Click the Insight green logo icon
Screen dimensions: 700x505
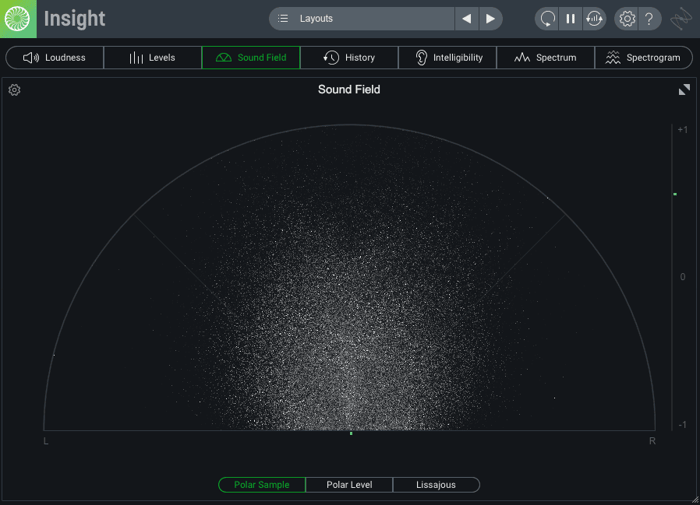[18, 19]
